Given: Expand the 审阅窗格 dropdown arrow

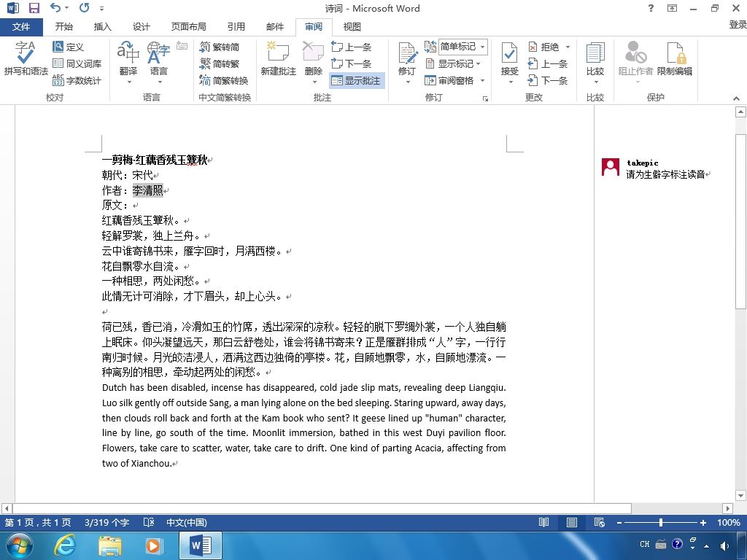Looking at the screenshot, I should click(482, 80).
